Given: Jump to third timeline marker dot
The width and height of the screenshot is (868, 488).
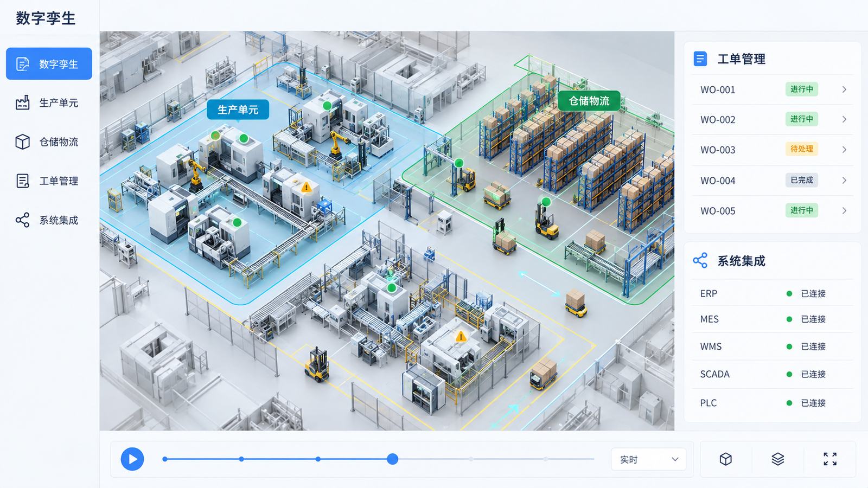Looking at the screenshot, I should 318,459.
